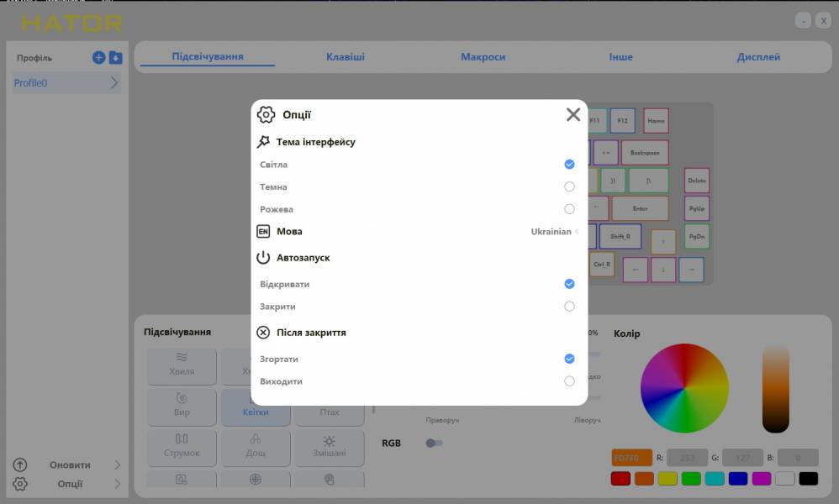
Task: Choose the Змішані mixed lighting effect
Action: [329, 446]
